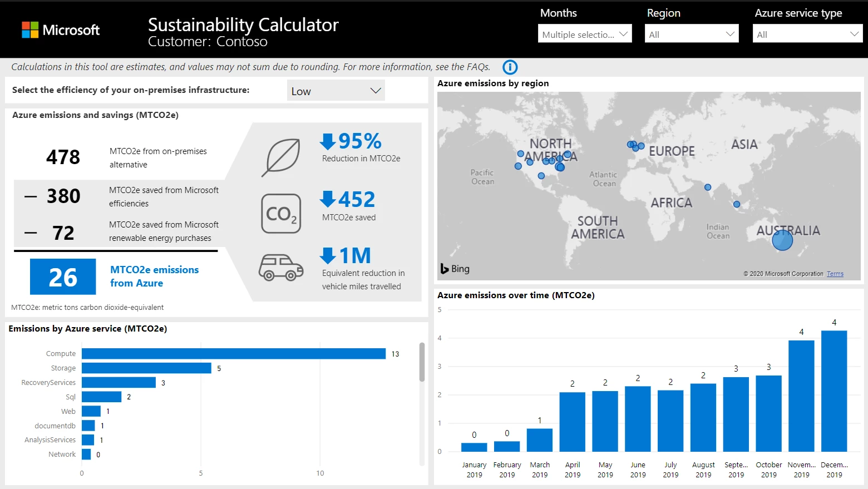The height and width of the screenshot is (489, 868).
Task: Click the car icon for vehicle miles
Action: click(x=281, y=268)
